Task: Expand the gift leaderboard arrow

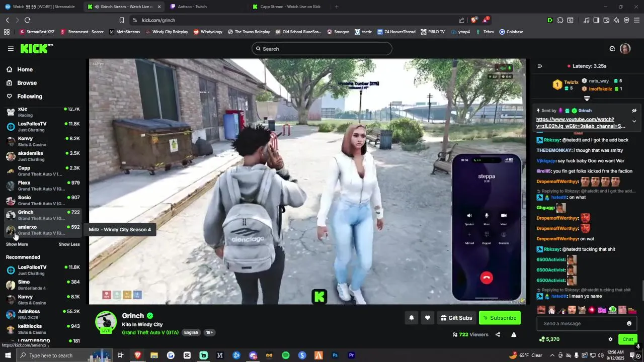Action: coord(587,99)
